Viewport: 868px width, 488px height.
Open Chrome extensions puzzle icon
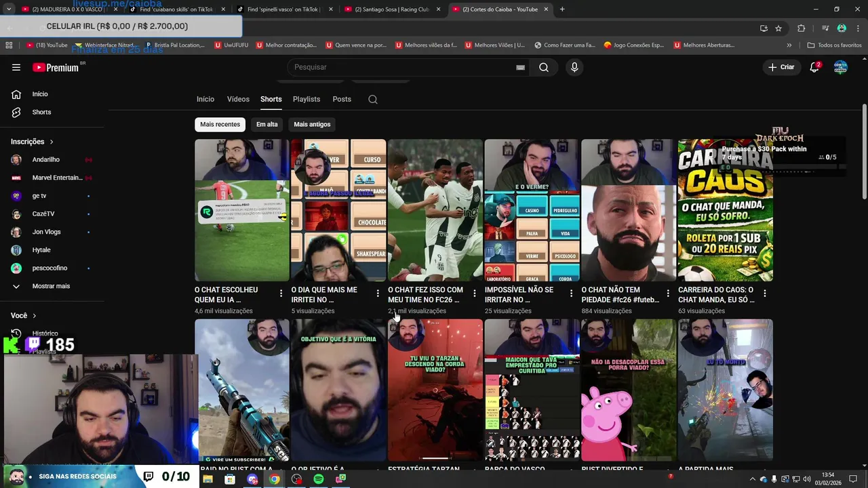(802, 28)
